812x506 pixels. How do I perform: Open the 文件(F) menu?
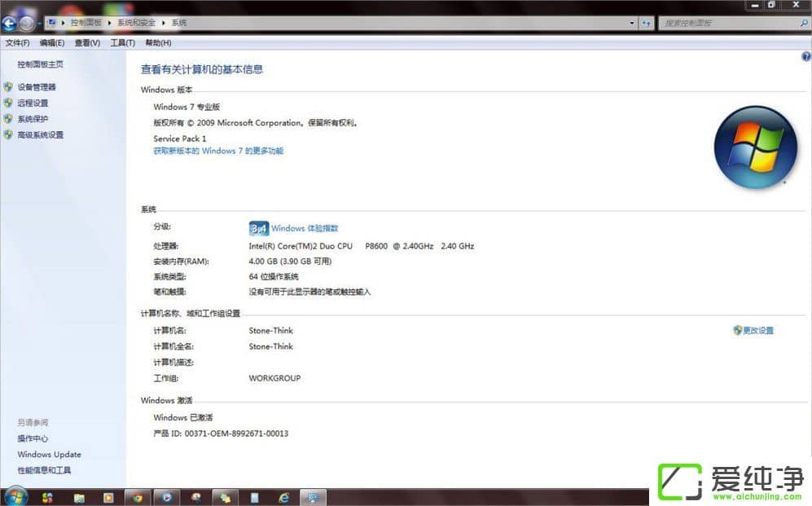17,42
